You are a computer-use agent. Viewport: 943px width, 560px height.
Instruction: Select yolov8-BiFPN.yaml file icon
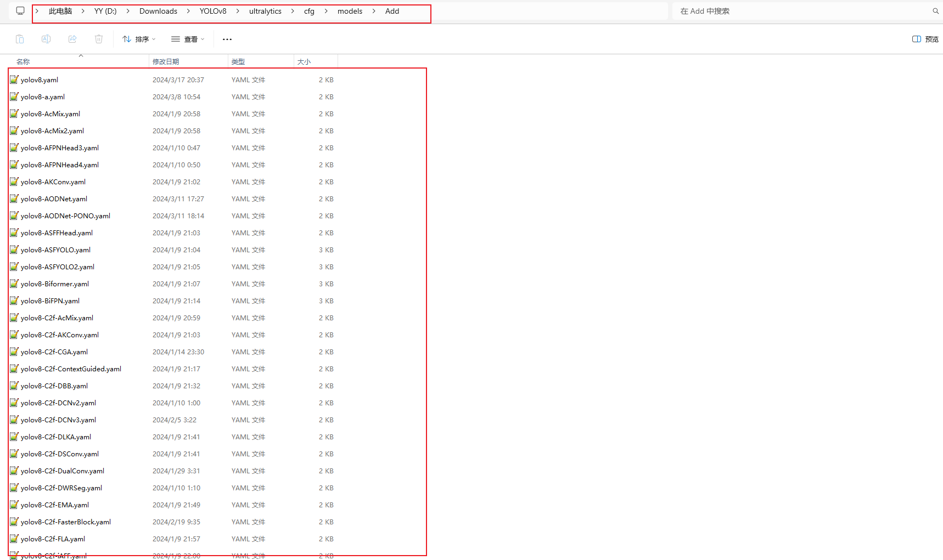click(14, 301)
